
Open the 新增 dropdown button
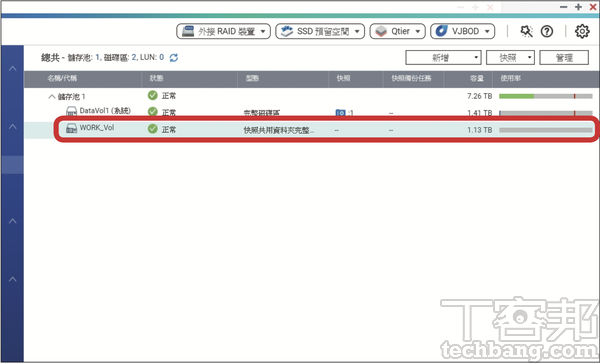pos(443,58)
